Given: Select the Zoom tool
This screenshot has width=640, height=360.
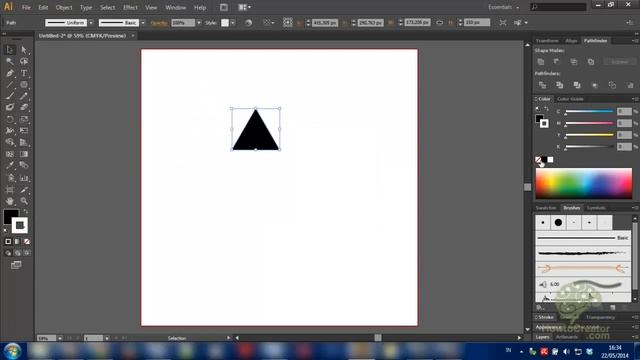Looking at the screenshot, I should click(x=24, y=201).
